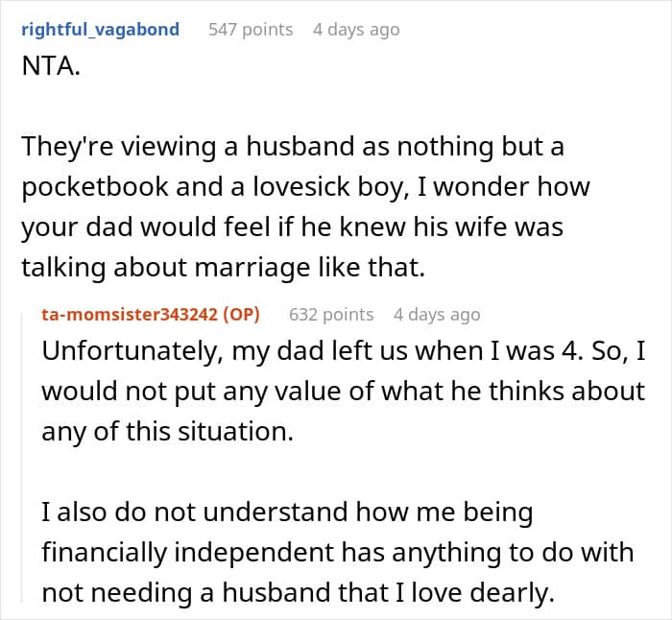Open timestamp beside the 632 points score

coord(437,315)
